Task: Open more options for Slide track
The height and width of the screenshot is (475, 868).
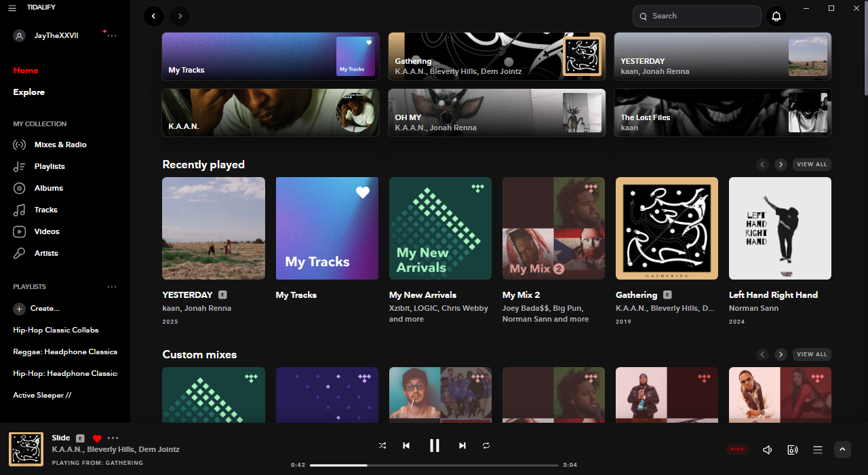Action: [x=113, y=438]
